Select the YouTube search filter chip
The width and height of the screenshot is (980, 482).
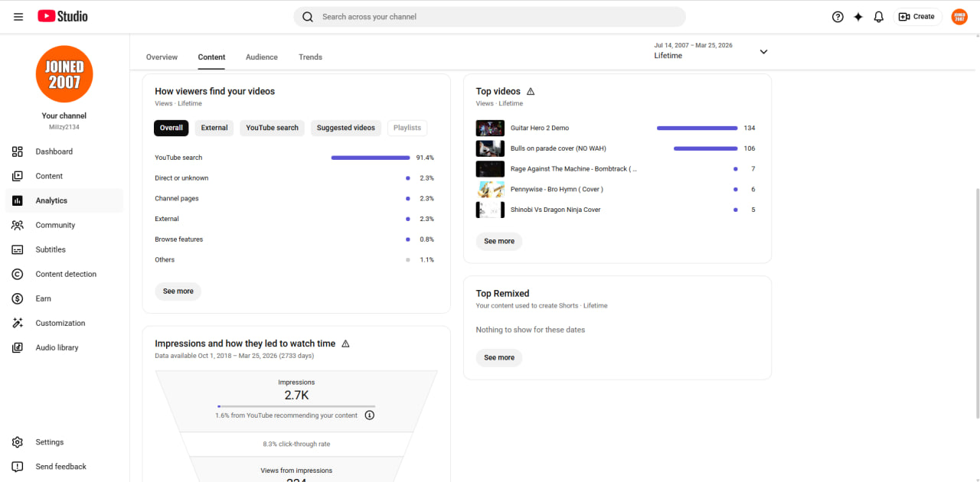(272, 128)
